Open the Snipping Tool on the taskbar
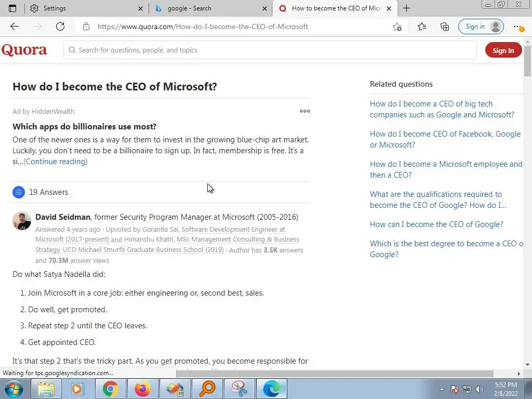The width and height of the screenshot is (532, 399). [239, 389]
